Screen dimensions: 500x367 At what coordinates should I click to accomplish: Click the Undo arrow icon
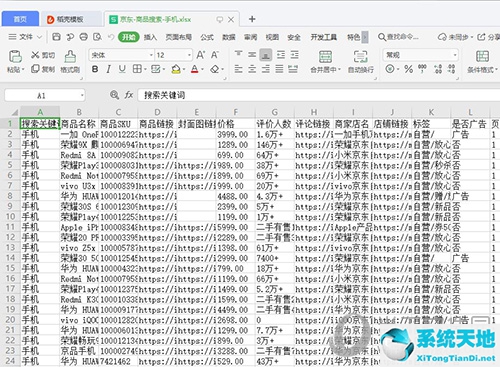click(111, 37)
